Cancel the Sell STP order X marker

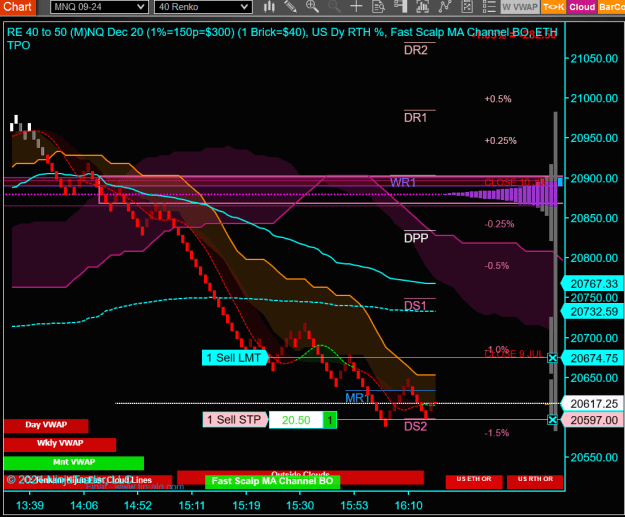pos(552,420)
